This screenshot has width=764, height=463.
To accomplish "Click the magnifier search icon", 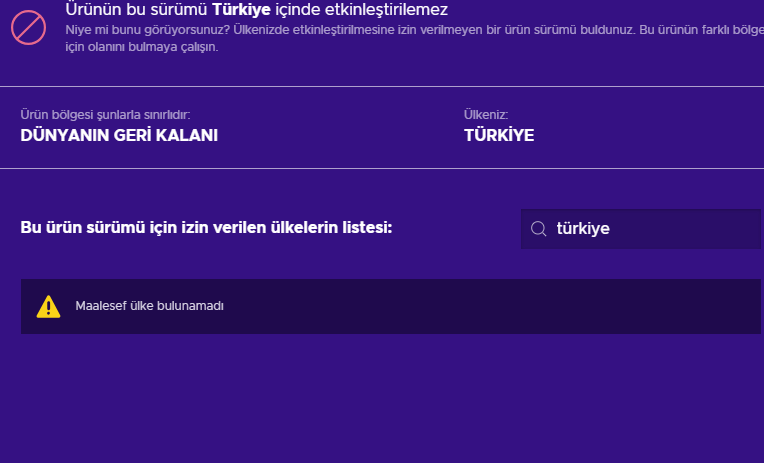I will point(538,229).
